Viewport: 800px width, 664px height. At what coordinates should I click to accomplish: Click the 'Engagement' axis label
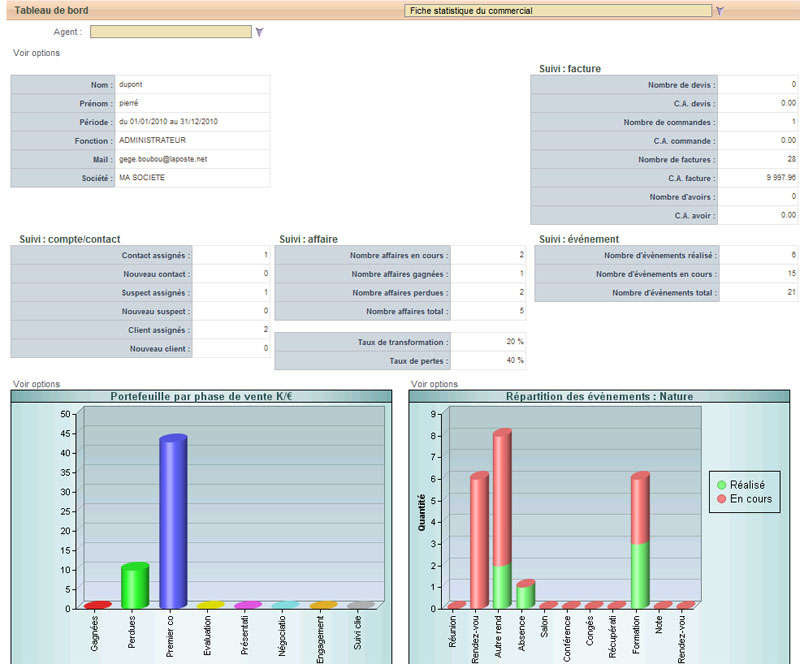pyautogui.click(x=320, y=640)
